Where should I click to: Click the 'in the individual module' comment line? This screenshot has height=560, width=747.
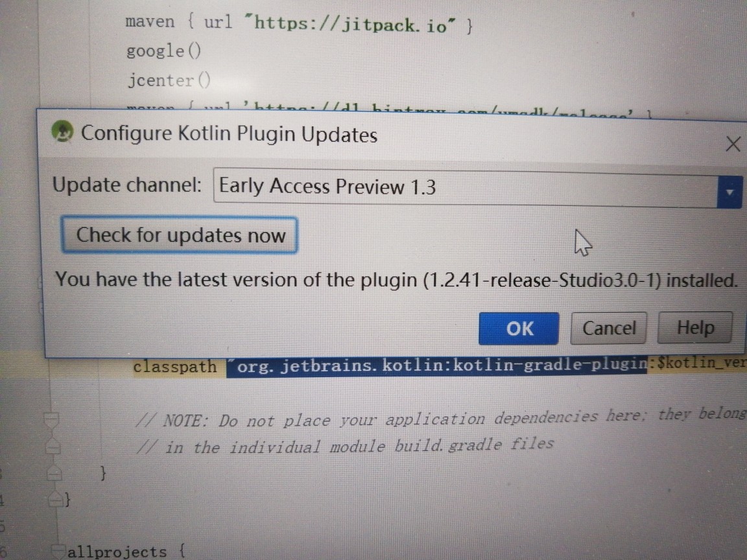click(x=345, y=446)
